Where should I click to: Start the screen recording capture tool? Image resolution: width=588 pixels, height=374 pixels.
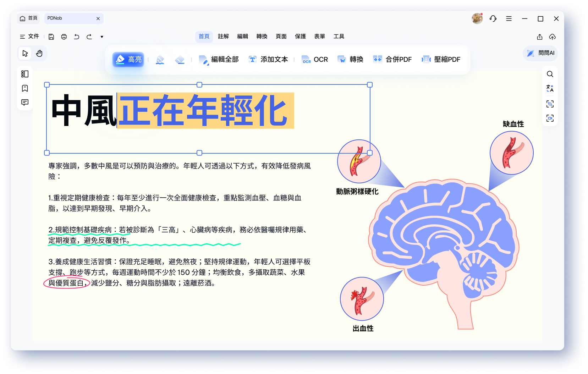550,118
